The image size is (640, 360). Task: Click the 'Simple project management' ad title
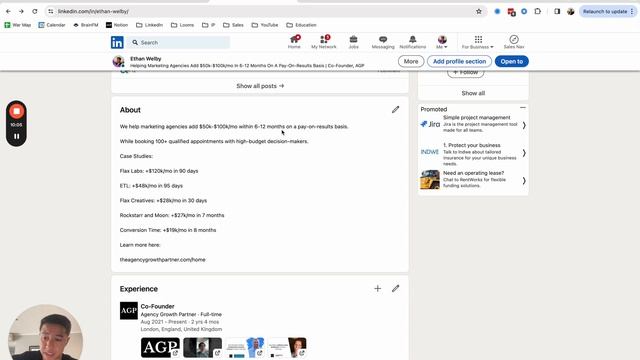(x=477, y=118)
